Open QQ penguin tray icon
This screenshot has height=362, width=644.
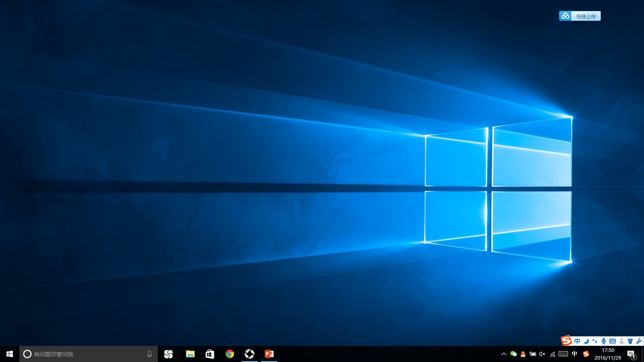pyautogui.click(x=523, y=354)
